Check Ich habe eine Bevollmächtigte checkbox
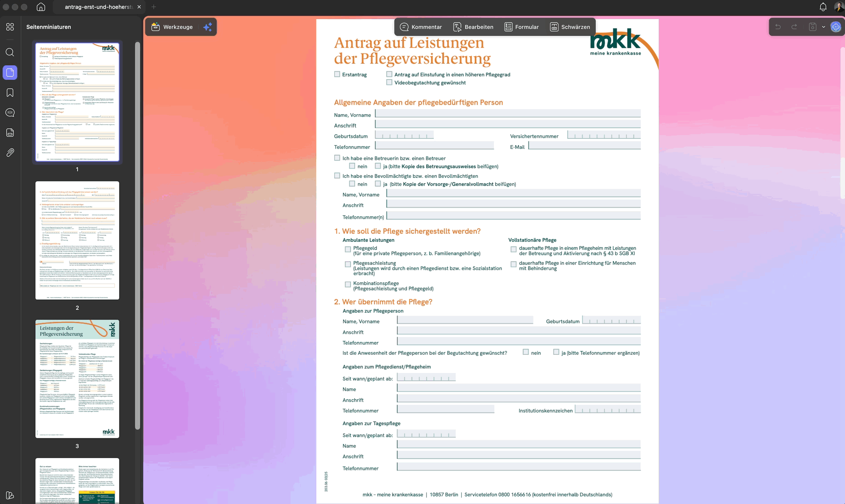This screenshot has width=845, height=504. point(337,176)
